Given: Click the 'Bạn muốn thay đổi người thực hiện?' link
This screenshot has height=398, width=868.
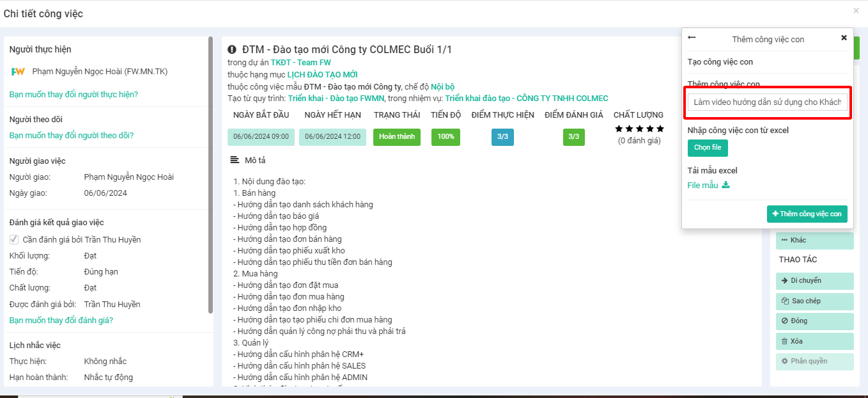Looking at the screenshot, I should 74,94.
